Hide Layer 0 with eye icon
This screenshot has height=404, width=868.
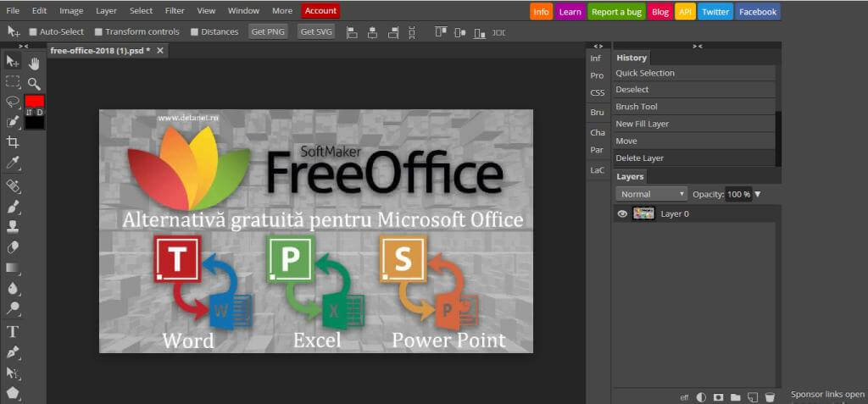coord(622,213)
